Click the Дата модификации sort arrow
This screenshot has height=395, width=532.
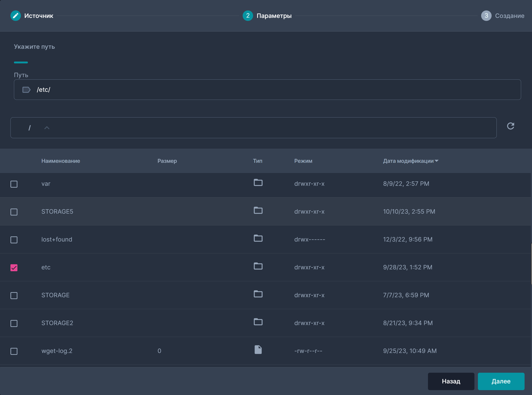point(437,161)
